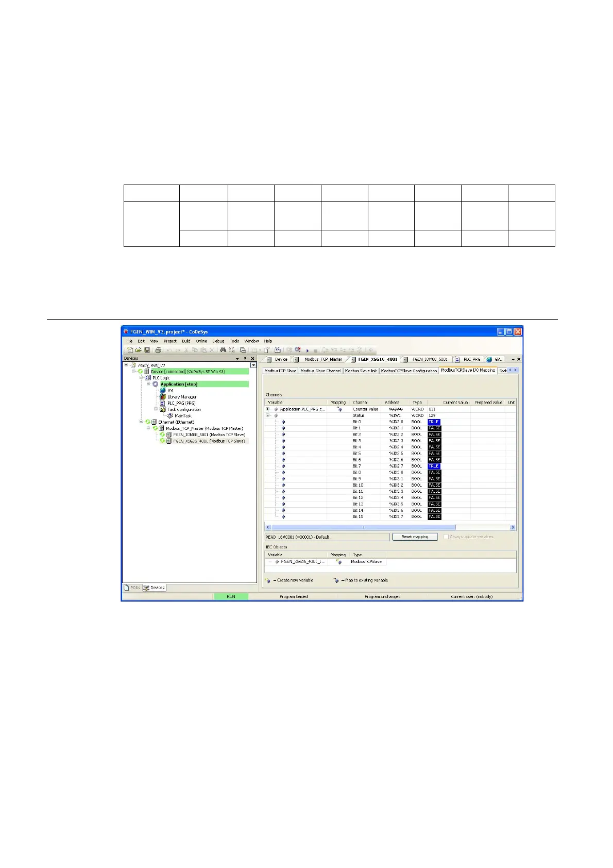613x868 pixels.
Task: Collapse the Status channel row
Action: point(267,415)
